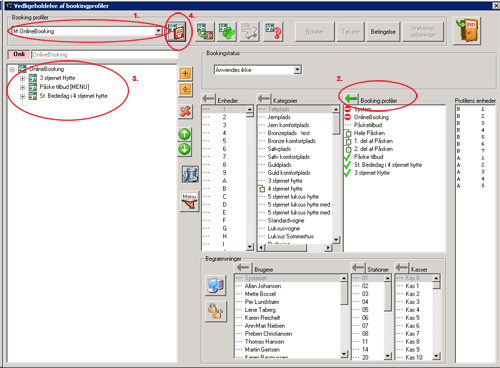The height and width of the screenshot is (368, 500).
Task: Select the Guldplads category row
Action: click(x=279, y=165)
